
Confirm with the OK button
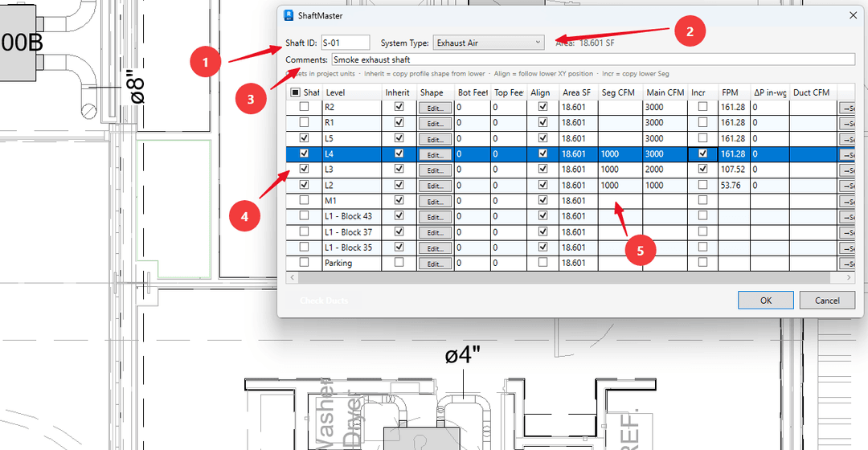click(766, 300)
